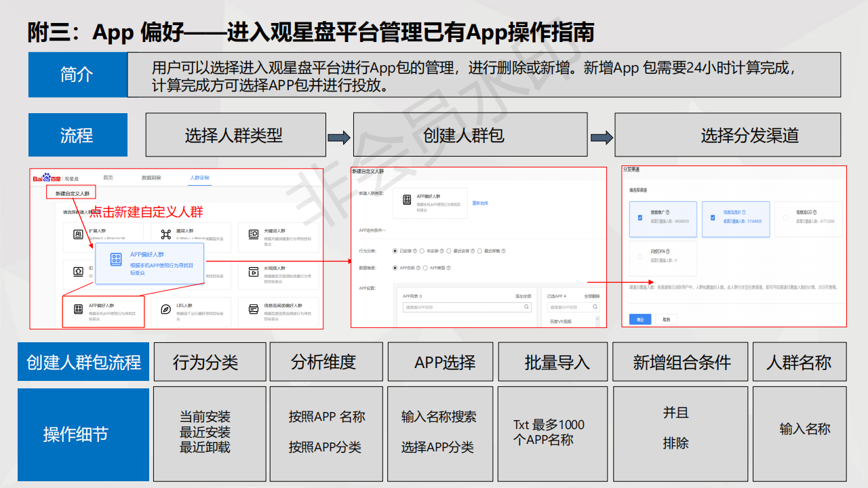
Task: Click the 长视频人群 play icon
Action: tap(254, 271)
